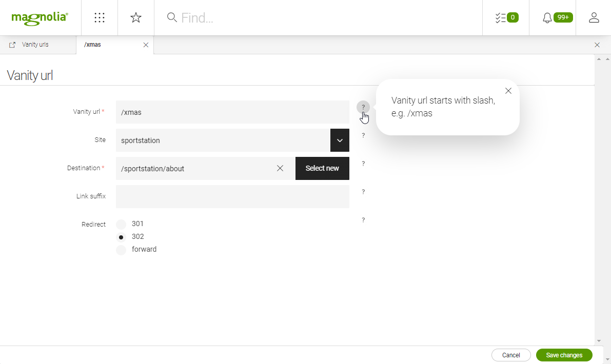
Task: Select the 301 redirect option
Action: pos(121,224)
